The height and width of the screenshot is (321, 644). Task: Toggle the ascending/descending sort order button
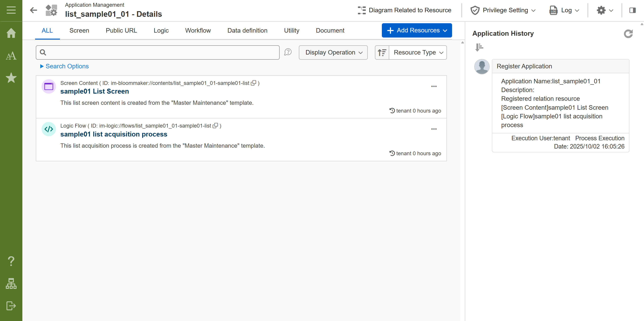click(382, 52)
